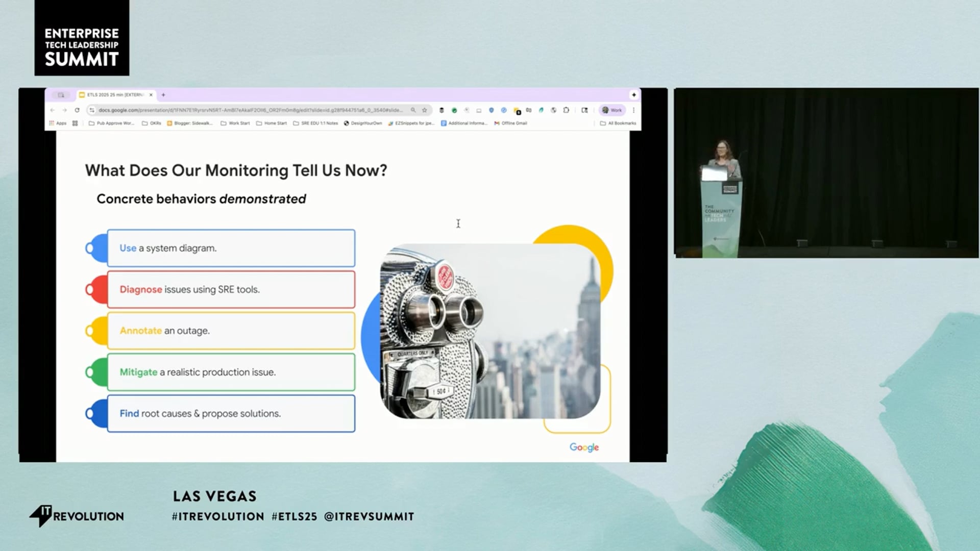Open Blogger: Sidewalk bookmark
This screenshot has height=551, width=980.
coord(190,123)
